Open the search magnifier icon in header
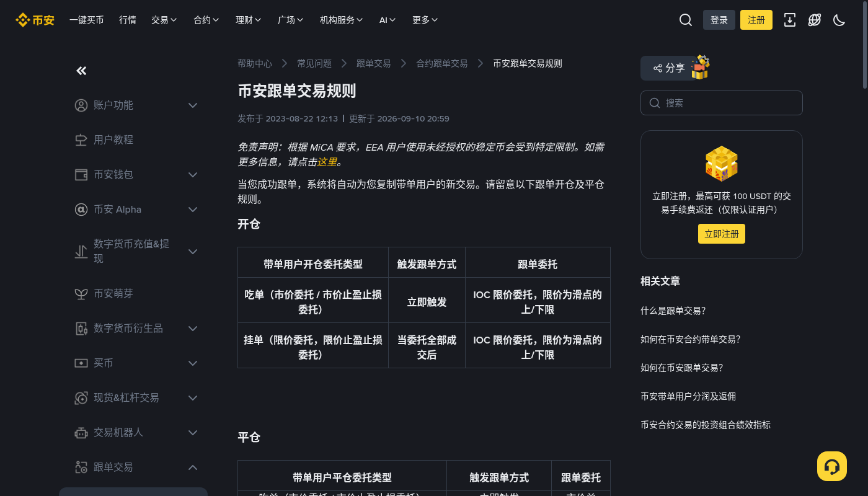 (x=686, y=20)
